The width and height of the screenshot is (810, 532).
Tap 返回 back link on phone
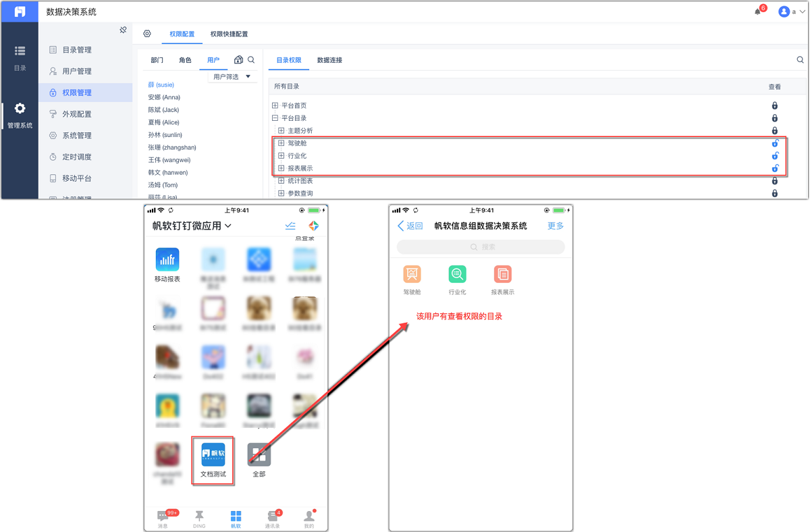pyautogui.click(x=410, y=226)
